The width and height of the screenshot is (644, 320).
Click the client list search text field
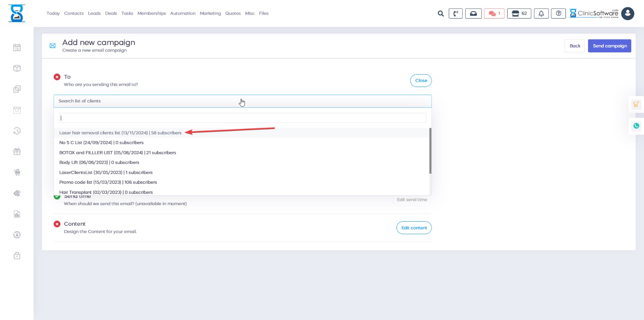(x=242, y=118)
